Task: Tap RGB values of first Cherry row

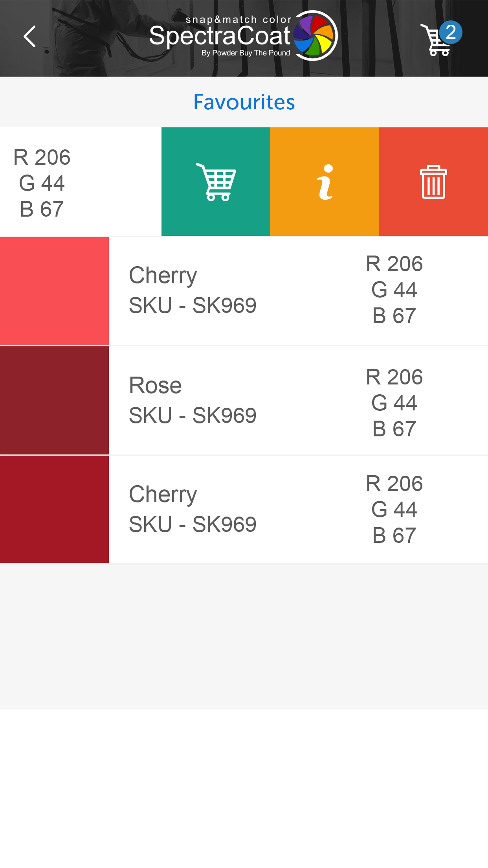Action: pyautogui.click(x=394, y=290)
